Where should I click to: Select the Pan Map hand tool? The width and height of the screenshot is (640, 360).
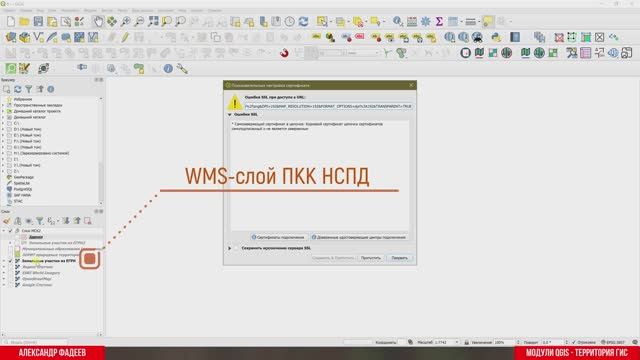[x=98, y=22]
